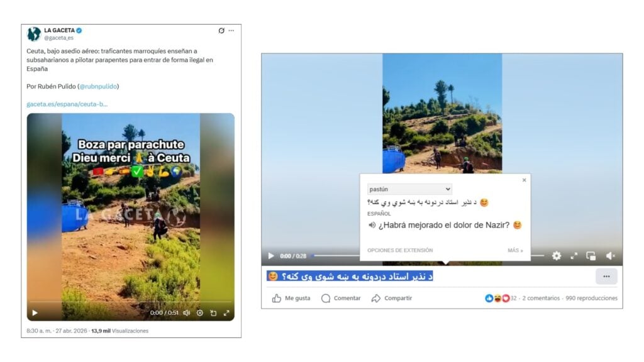Viewport: 644px width, 362px height.
Task: Open the tweet's three-dot more menu
Action: pyautogui.click(x=231, y=30)
